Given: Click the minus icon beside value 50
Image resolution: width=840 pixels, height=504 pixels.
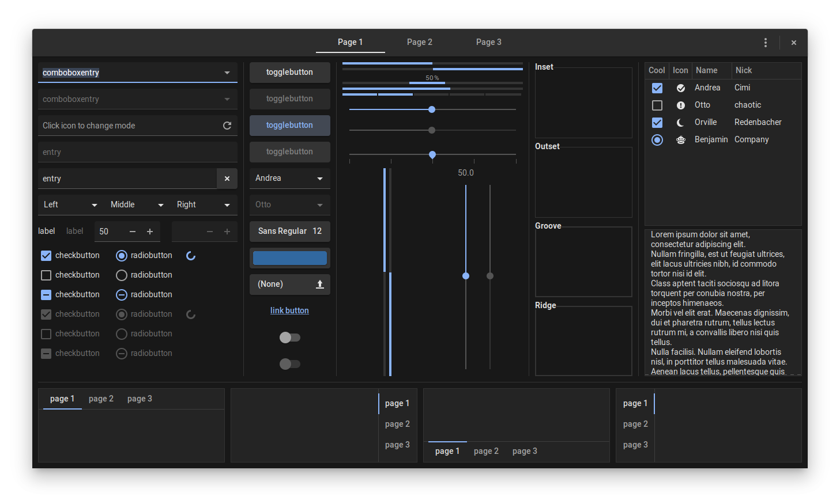Looking at the screenshot, I should point(133,232).
